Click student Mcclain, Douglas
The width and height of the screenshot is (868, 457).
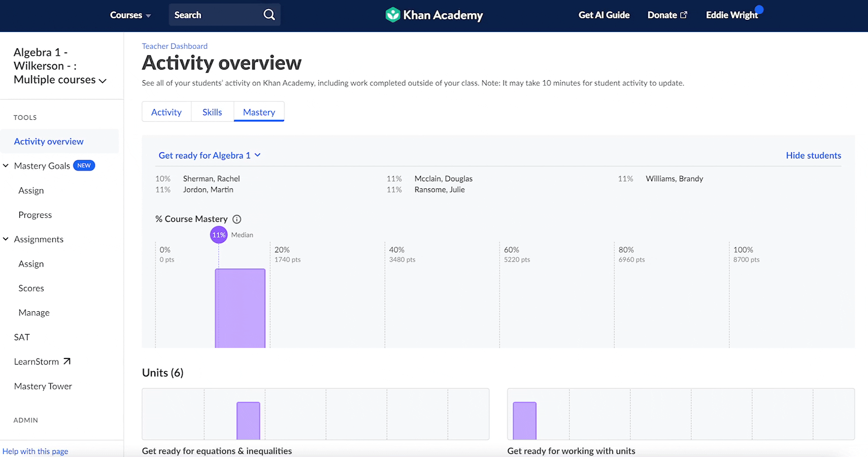tap(443, 179)
